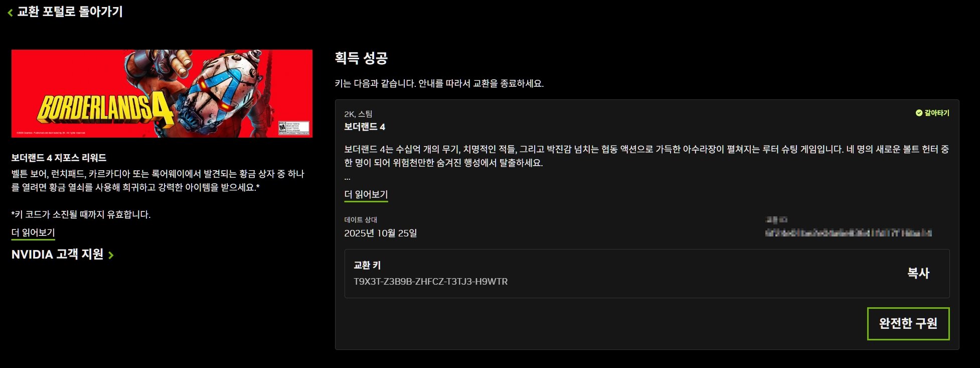The image size is (980, 368).
Task: Click the green arrow after NVIDIA 고객 지원
Action: pos(111,255)
